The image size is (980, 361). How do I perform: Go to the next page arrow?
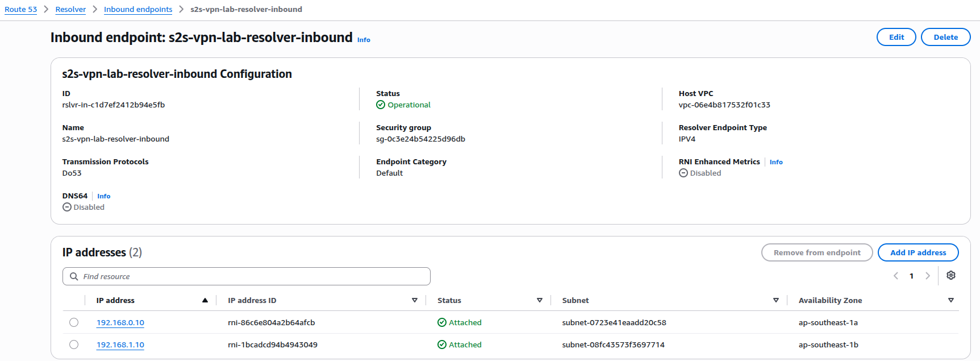[928, 276]
